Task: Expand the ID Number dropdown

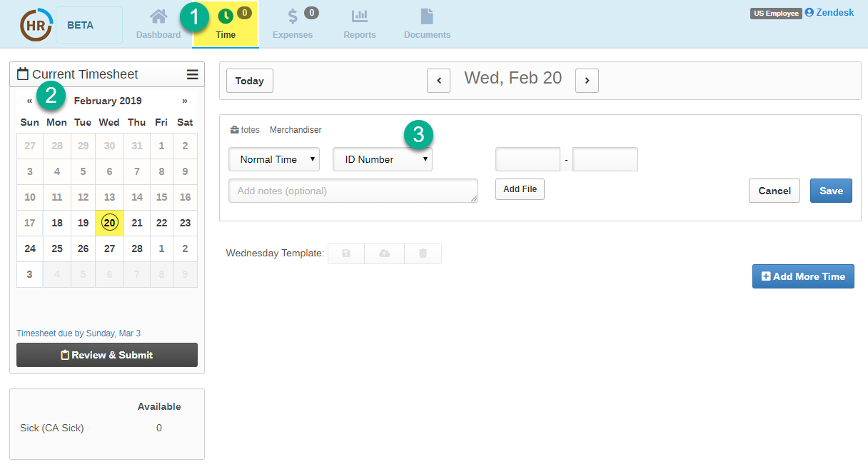Action: point(383,159)
